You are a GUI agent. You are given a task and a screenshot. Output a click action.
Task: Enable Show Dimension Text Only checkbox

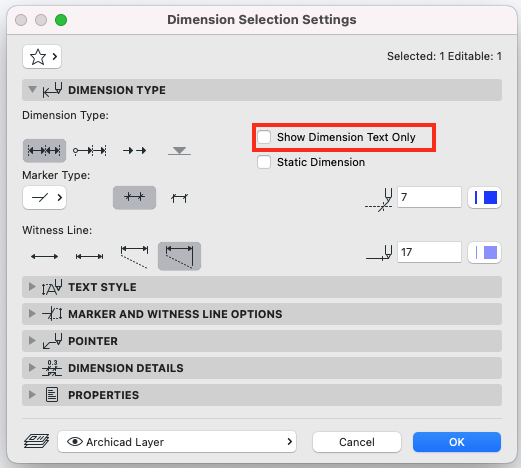pyautogui.click(x=264, y=137)
